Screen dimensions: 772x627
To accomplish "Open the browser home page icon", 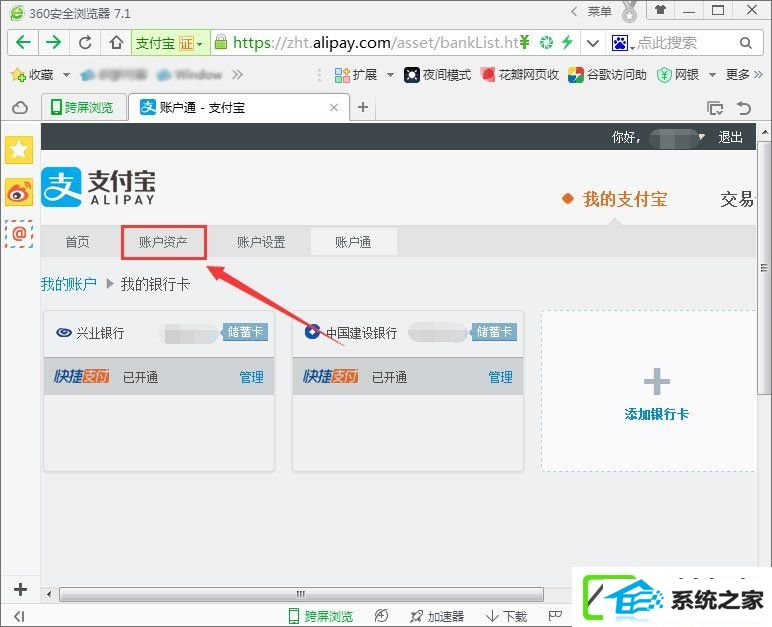I will 116,43.
